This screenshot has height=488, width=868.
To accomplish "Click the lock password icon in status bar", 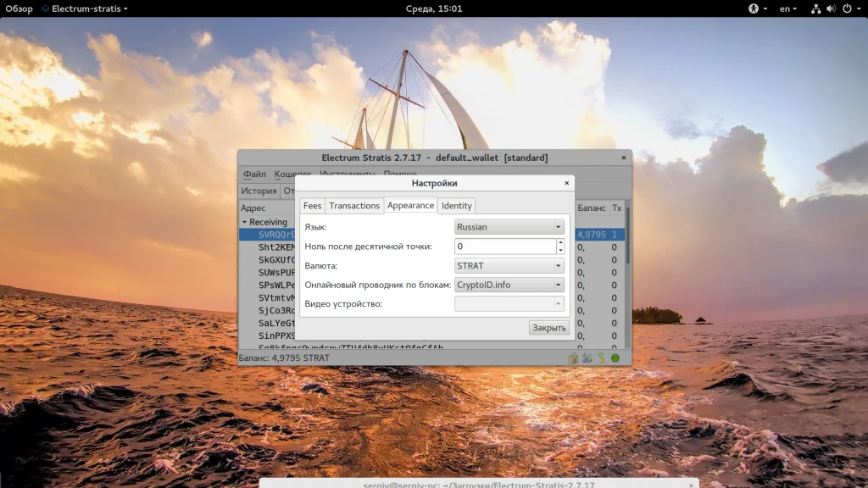I will click(574, 358).
